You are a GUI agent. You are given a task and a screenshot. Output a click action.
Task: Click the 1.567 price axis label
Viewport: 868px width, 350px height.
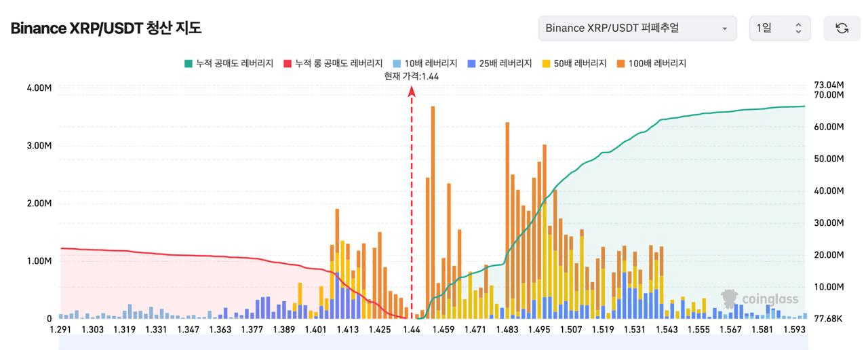[730, 330]
